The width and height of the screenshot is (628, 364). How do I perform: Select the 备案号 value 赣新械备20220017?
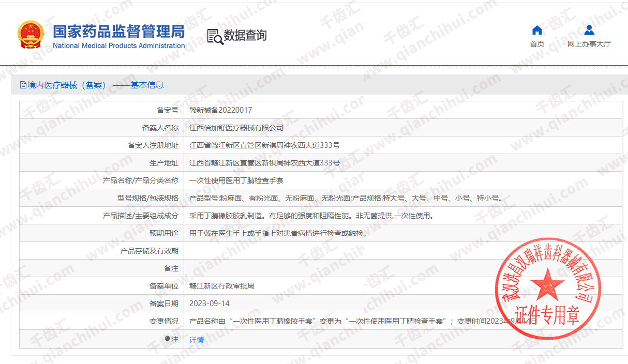(x=221, y=110)
